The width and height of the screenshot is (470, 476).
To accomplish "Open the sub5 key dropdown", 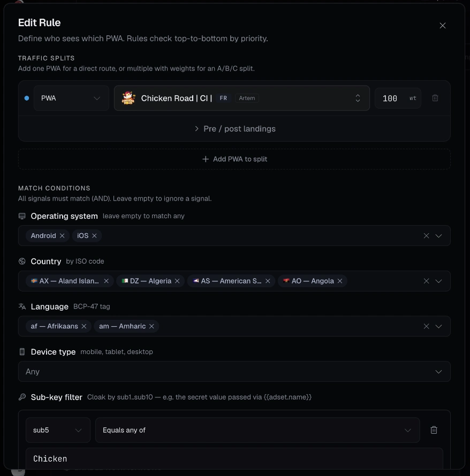I will coord(58,430).
